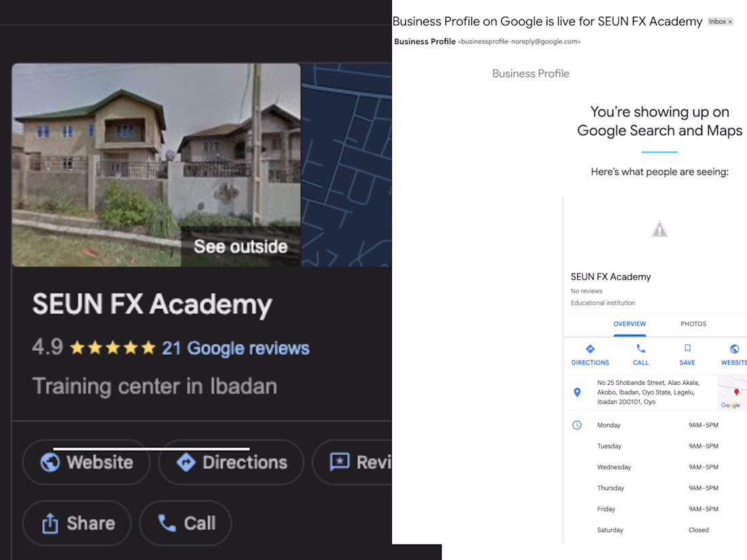Screen dimensions: 747x560
Task: Click the address location pin icon
Action: coord(577,392)
